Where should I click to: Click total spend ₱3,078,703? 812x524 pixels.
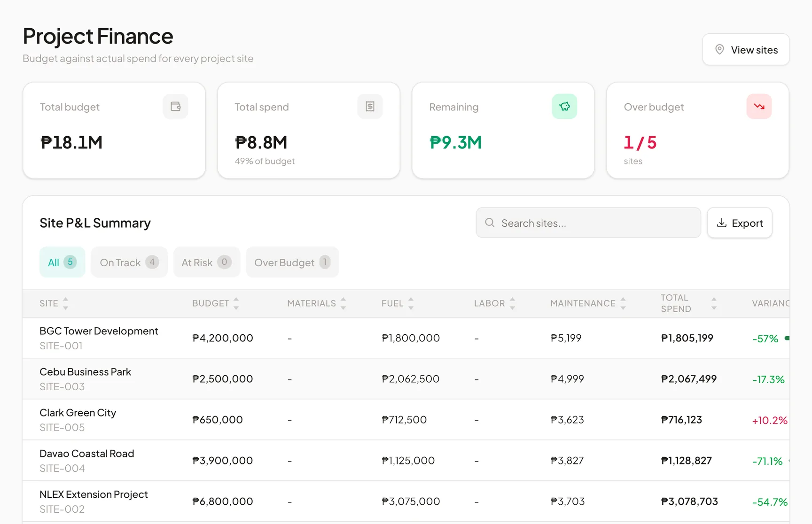pyautogui.click(x=689, y=501)
